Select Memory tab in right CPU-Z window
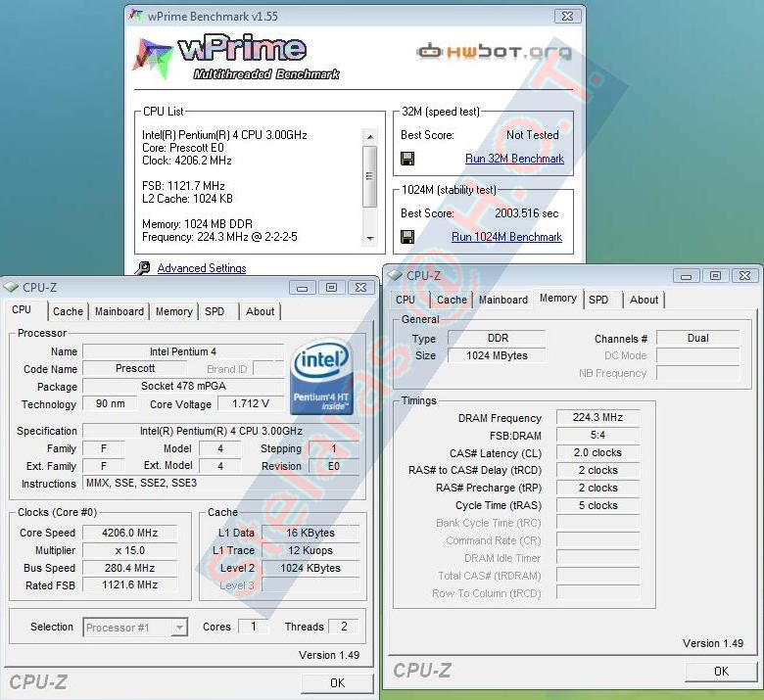Image resolution: width=764 pixels, height=700 pixels. [x=558, y=299]
